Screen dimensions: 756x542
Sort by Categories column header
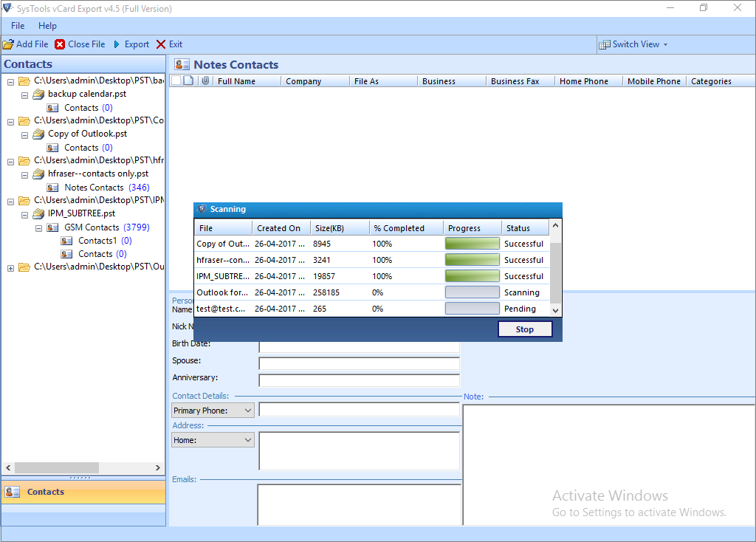(x=721, y=81)
